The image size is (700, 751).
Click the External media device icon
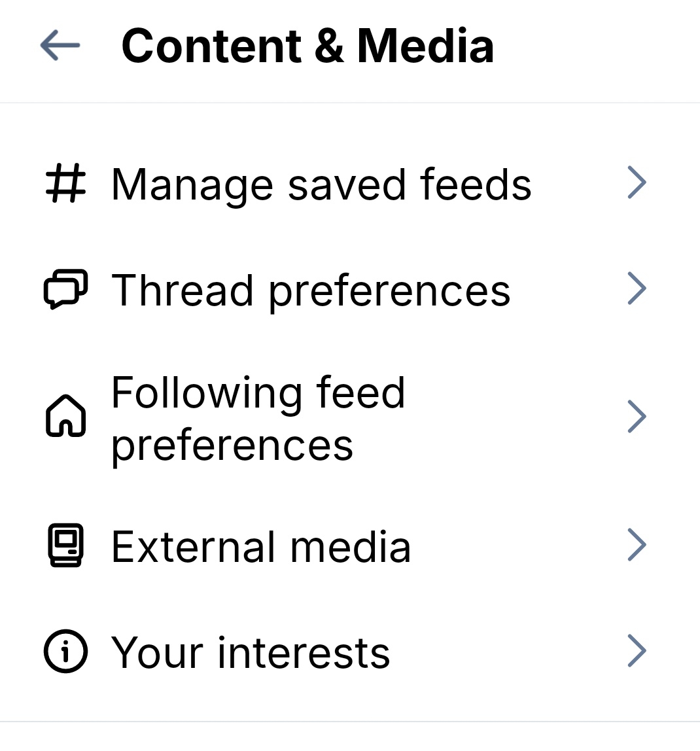(65, 546)
